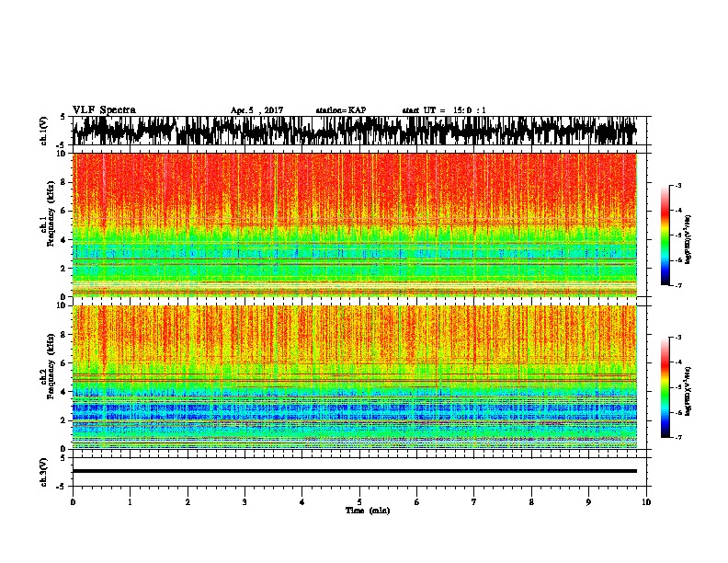
Task: Click the "ch.1(V)" axis label
Action: point(44,131)
